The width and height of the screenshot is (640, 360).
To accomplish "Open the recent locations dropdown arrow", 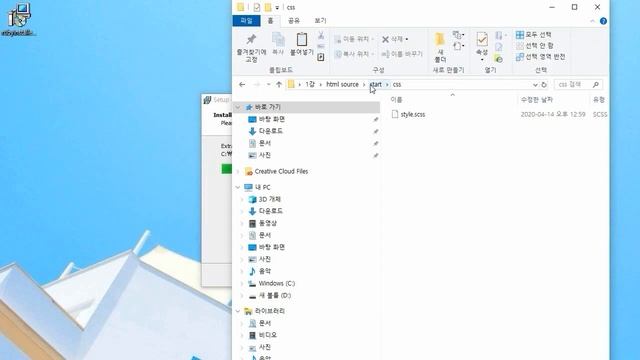I will [x=268, y=84].
